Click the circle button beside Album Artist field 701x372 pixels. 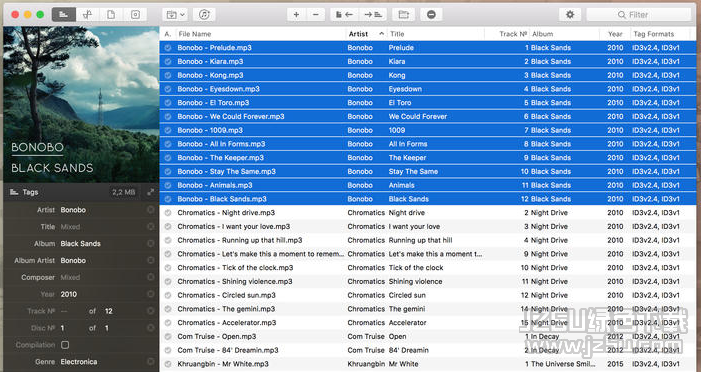(x=151, y=260)
